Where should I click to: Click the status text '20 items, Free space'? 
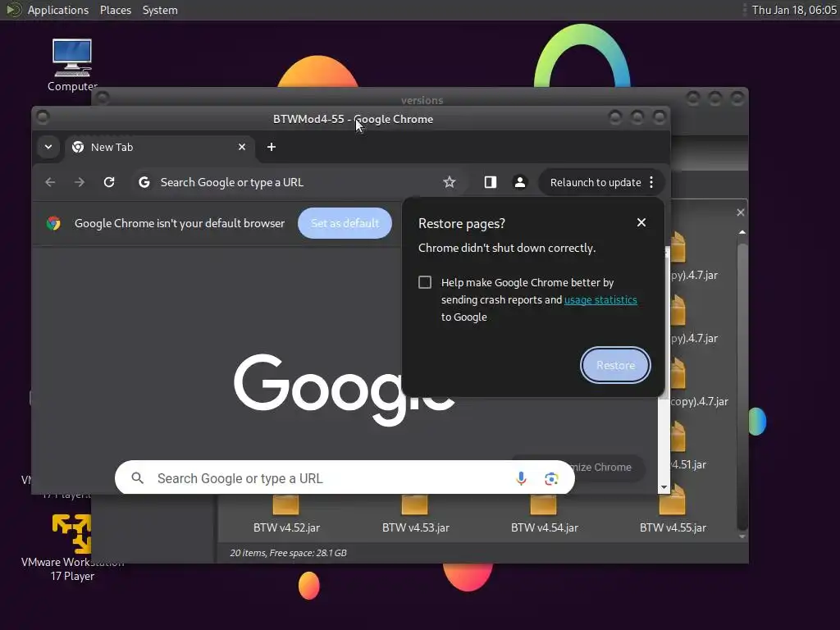pos(288,553)
